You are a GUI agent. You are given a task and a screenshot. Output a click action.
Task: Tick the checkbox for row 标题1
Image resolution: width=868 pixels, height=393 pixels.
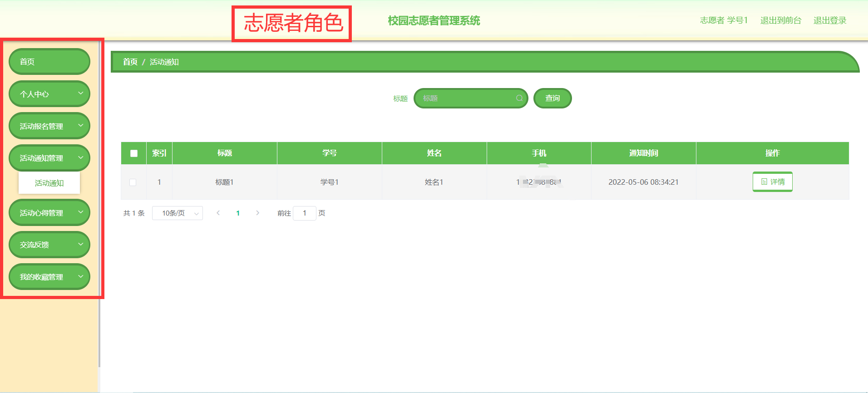pyautogui.click(x=133, y=182)
